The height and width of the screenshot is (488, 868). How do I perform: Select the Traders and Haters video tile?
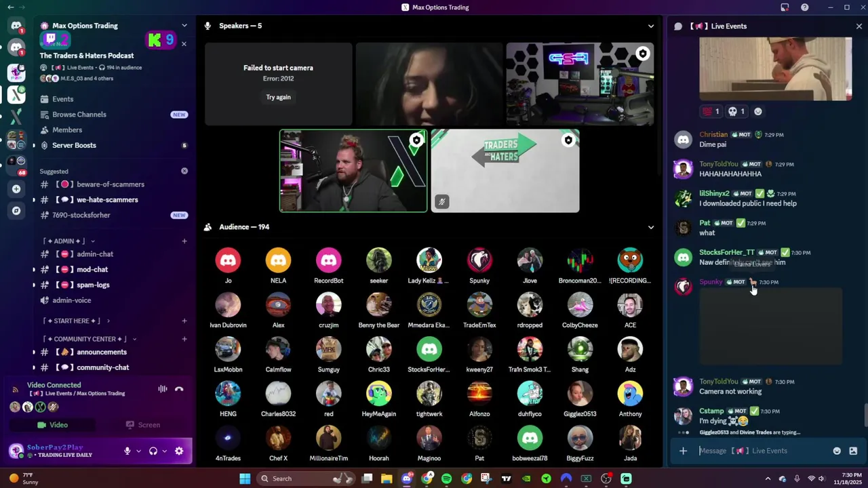(x=505, y=171)
